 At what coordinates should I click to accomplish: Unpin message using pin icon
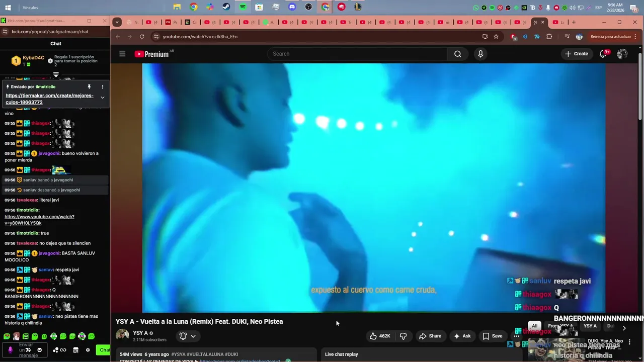[89, 87]
